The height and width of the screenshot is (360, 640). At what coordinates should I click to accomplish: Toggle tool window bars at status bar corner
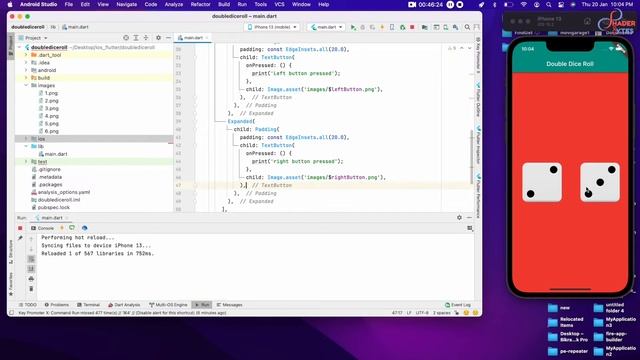pyautogui.click(x=11, y=313)
